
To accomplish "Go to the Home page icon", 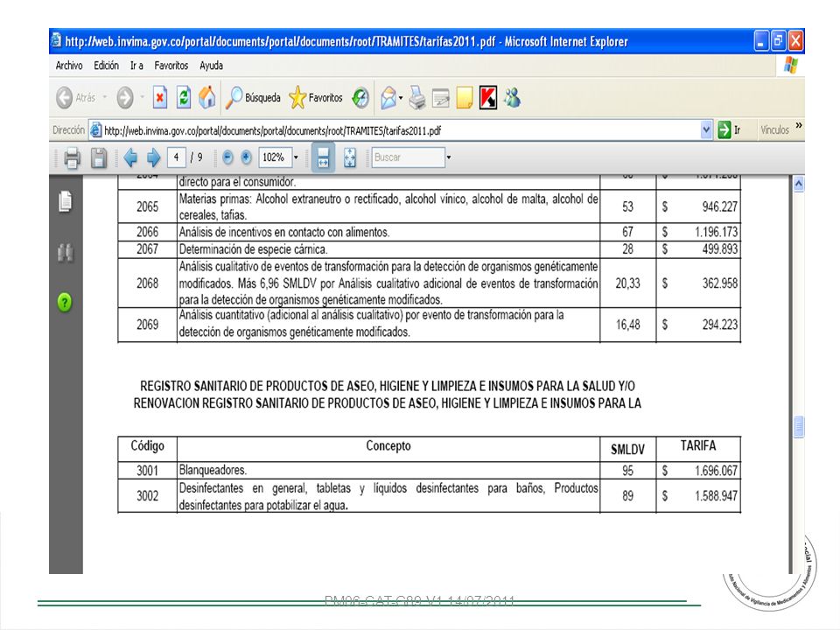I will pyautogui.click(x=206, y=97).
